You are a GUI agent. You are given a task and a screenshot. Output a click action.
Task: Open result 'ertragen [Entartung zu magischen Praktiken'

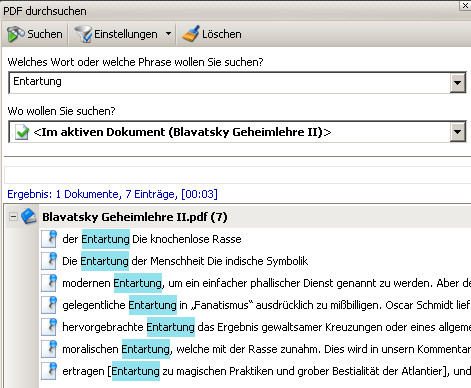[266, 371]
